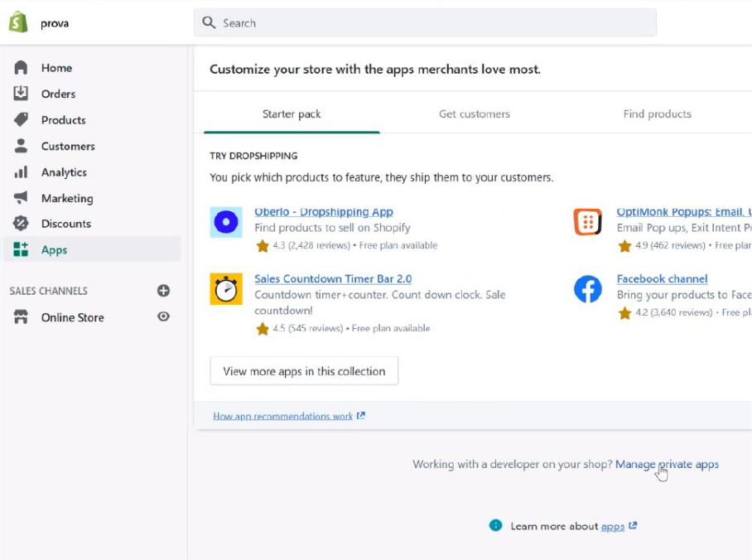Image resolution: width=752 pixels, height=560 pixels.
Task: Open Facebook channel app link
Action: [x=662, y=278]
